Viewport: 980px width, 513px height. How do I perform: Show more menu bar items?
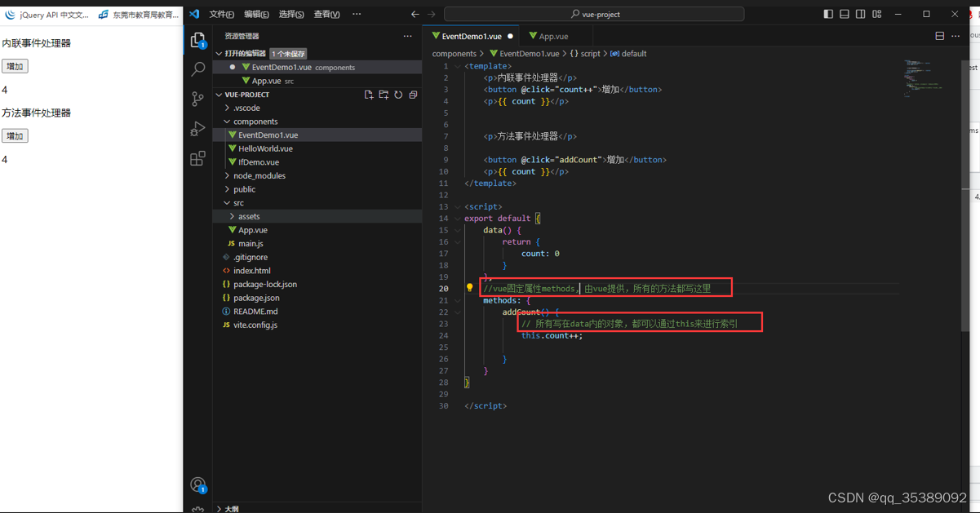tap(357, 14)
